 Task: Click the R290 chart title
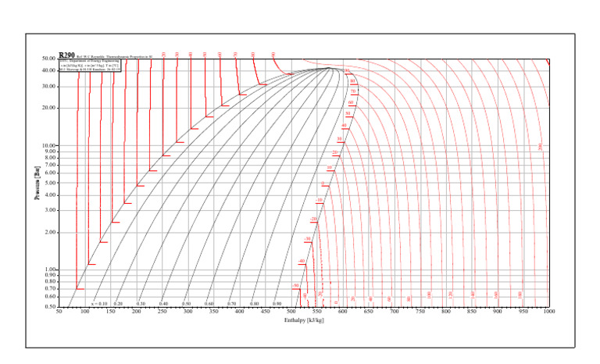pyautogui.click(x=66, y=55)
